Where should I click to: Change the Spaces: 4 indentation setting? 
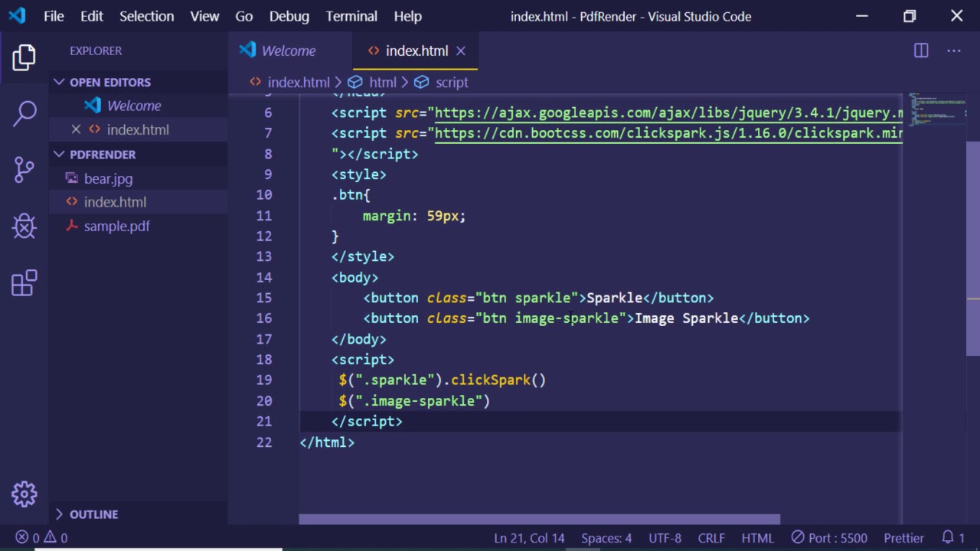click(x=606, y=537)
